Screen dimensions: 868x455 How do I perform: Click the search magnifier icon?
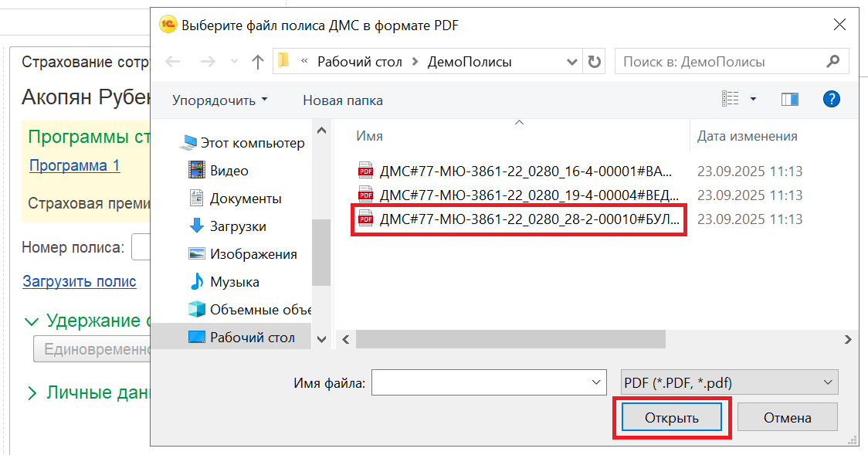pyautogui.click(x=833, y=62)
